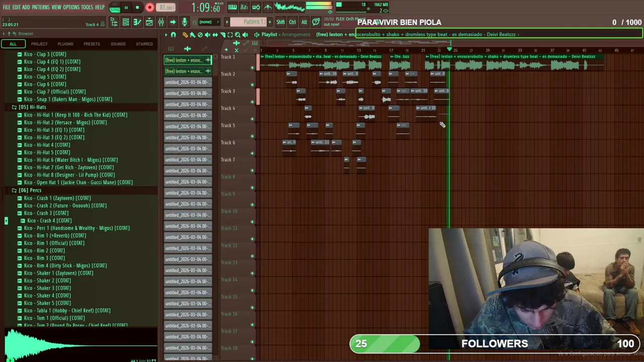Open the playlist options arrow menu

click(166, 35)
